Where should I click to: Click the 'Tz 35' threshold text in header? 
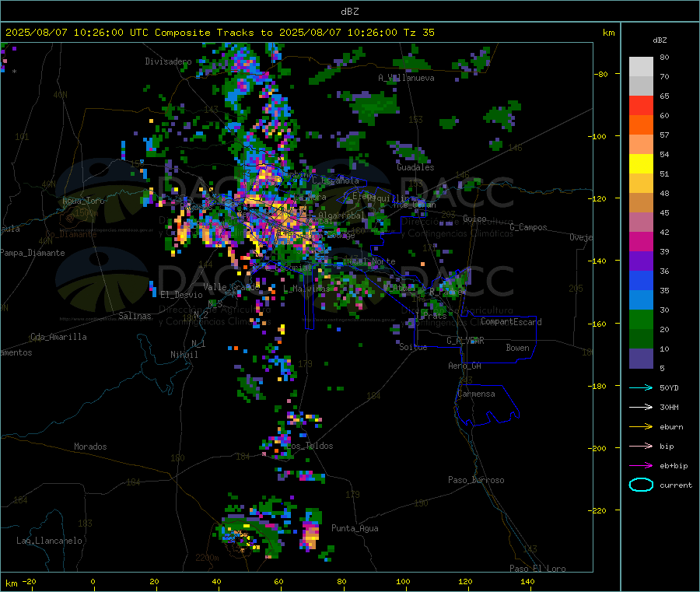pyautogui.click(x=418, y=33)
